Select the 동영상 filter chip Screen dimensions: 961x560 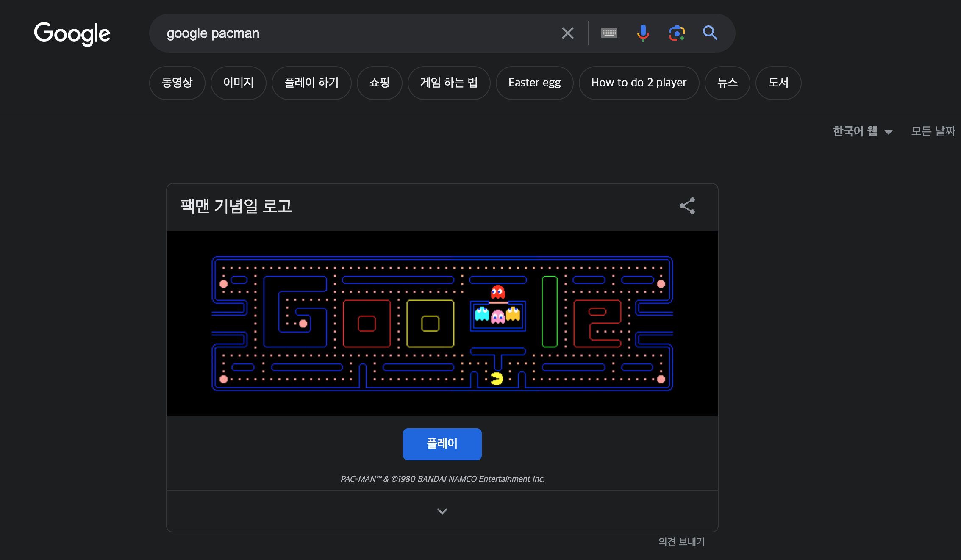point(177,83)
